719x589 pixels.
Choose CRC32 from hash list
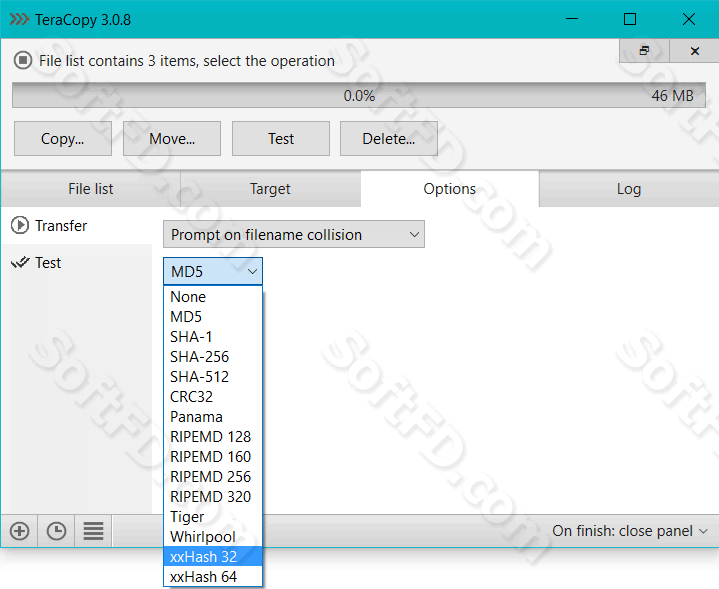(213, 396)
